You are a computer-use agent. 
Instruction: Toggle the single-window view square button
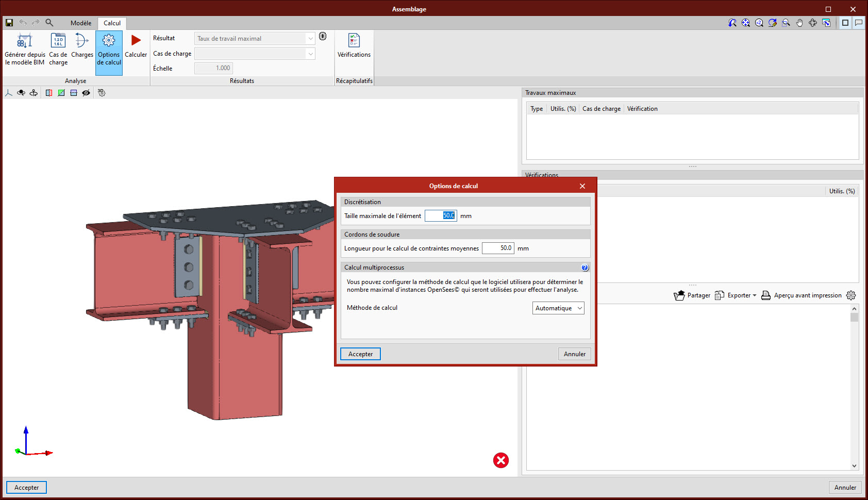coord(845,23)
